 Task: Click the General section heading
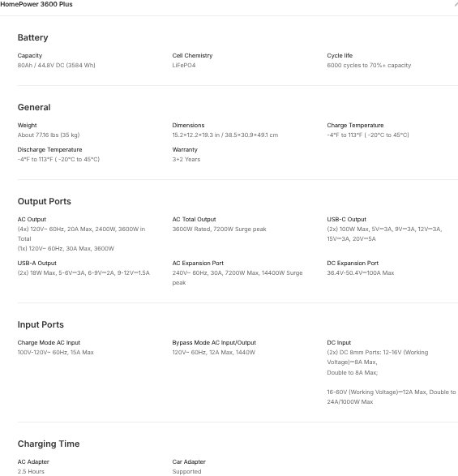34,107
